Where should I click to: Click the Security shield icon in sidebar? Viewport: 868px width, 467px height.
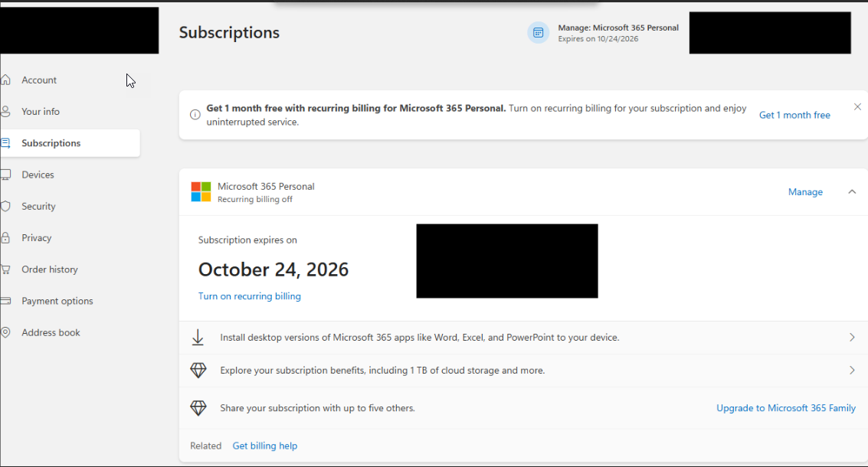(x=5, y=206)
